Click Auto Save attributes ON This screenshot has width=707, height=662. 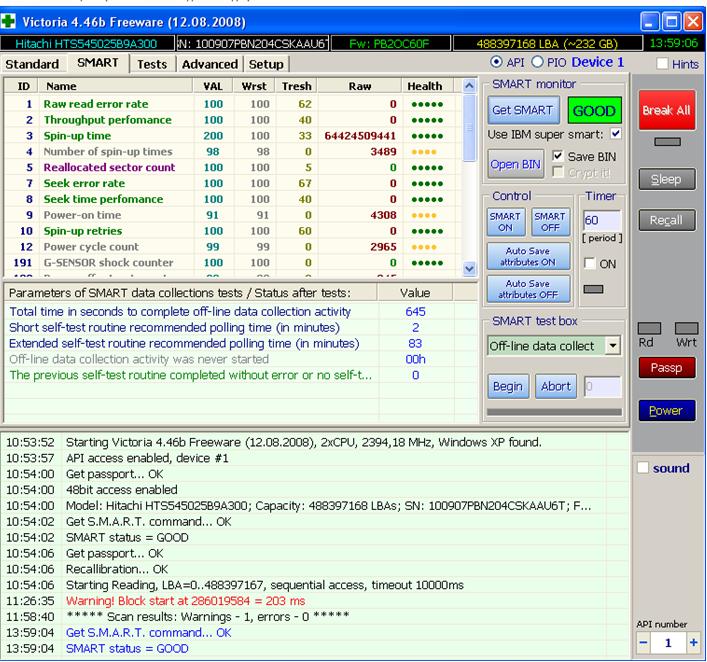[528, 256]
